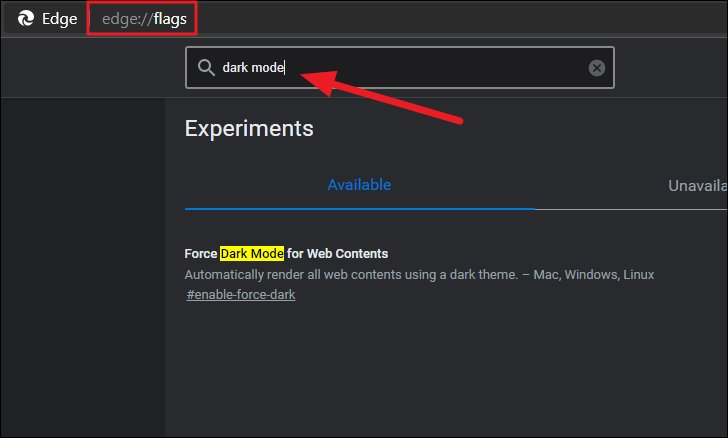This screenshot has height=438, width=728.
Task: Click the 'flags' portion of the URL
Action: pos(170,19)
